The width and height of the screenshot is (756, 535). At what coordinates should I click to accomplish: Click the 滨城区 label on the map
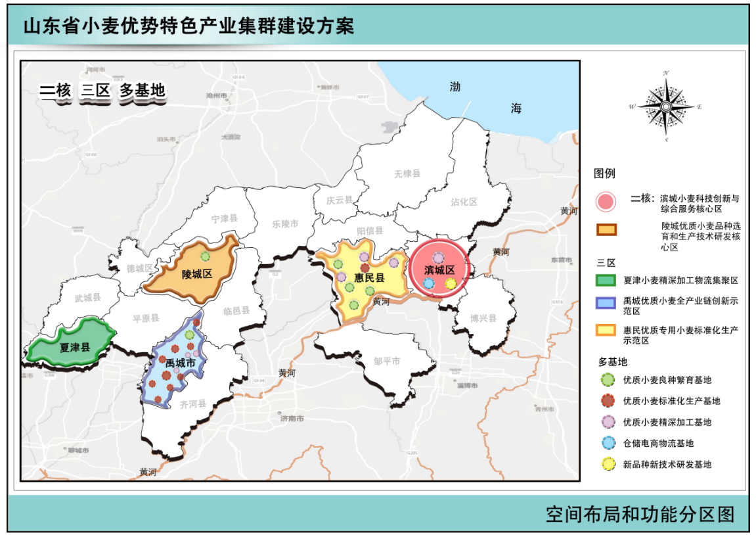pyautogui.click(x=439, y=270)
